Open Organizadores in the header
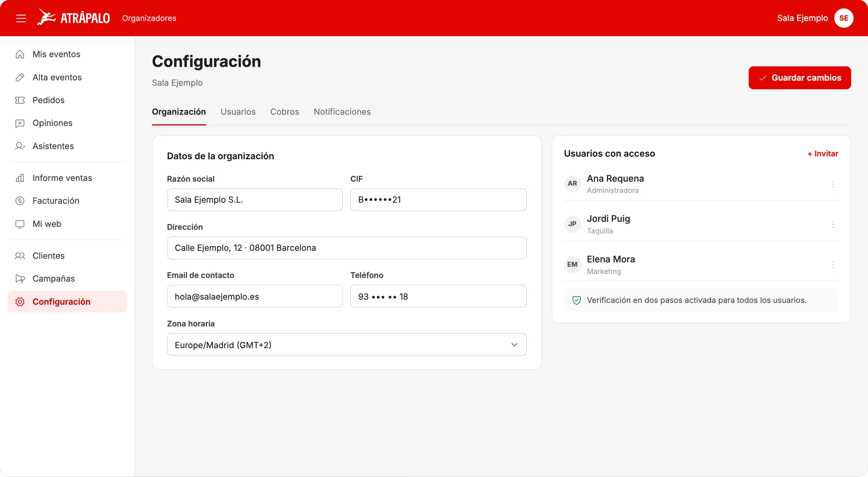 click(x=149, y=18)
